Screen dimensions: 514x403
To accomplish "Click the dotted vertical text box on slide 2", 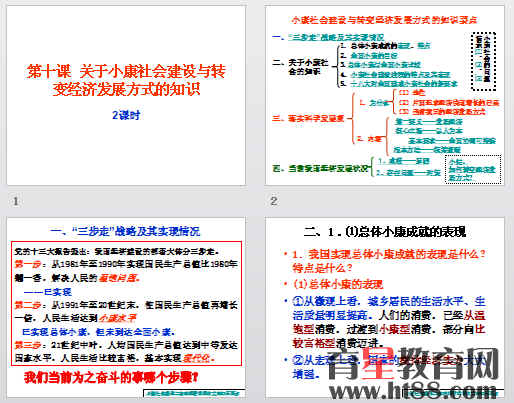I will (x=484, y=61).
